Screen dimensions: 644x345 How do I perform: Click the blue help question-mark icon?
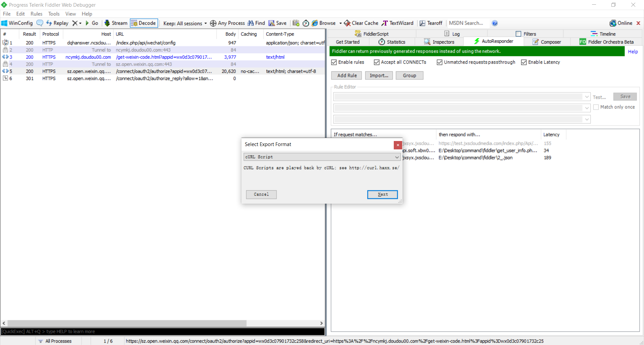(x=495, y=23)
